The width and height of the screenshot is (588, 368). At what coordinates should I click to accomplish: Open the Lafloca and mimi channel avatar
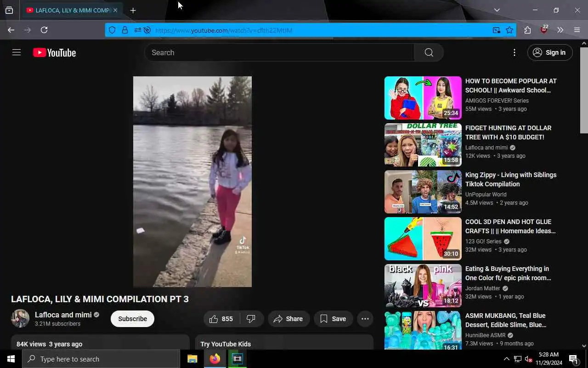(20, 318)
